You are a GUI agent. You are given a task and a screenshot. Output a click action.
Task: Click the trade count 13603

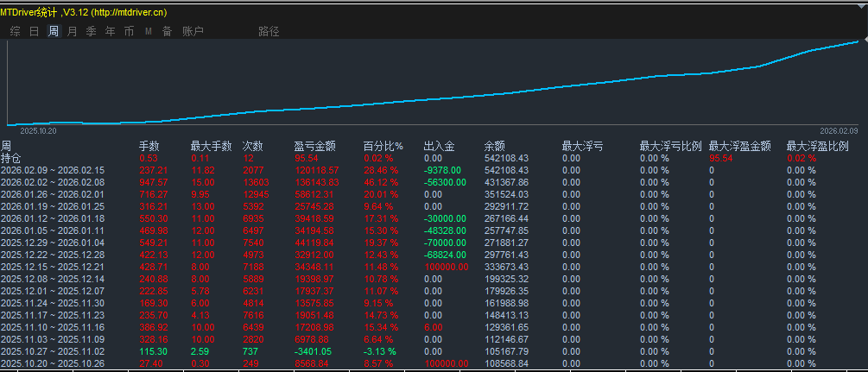click(x=257, y=182)
